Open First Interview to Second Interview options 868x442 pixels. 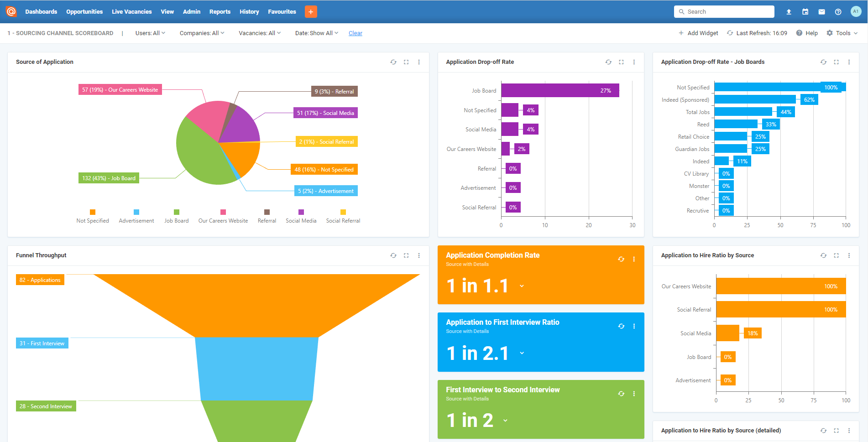click(x=634, y=394)
